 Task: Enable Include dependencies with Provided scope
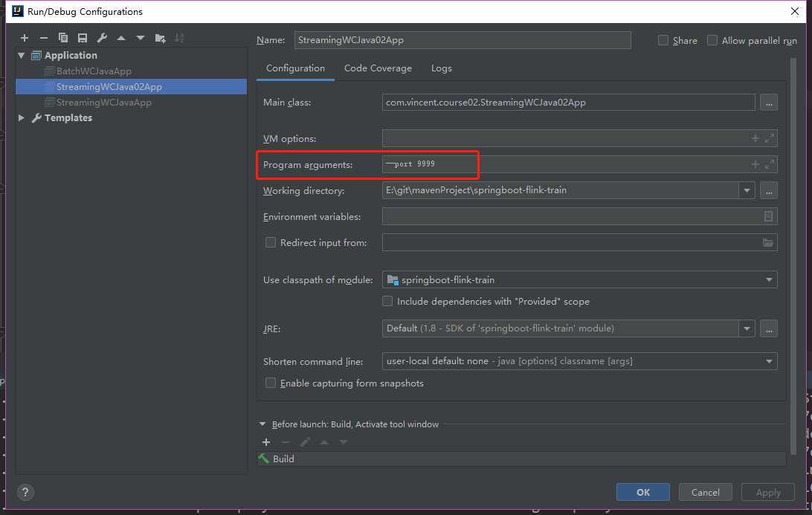387,301
